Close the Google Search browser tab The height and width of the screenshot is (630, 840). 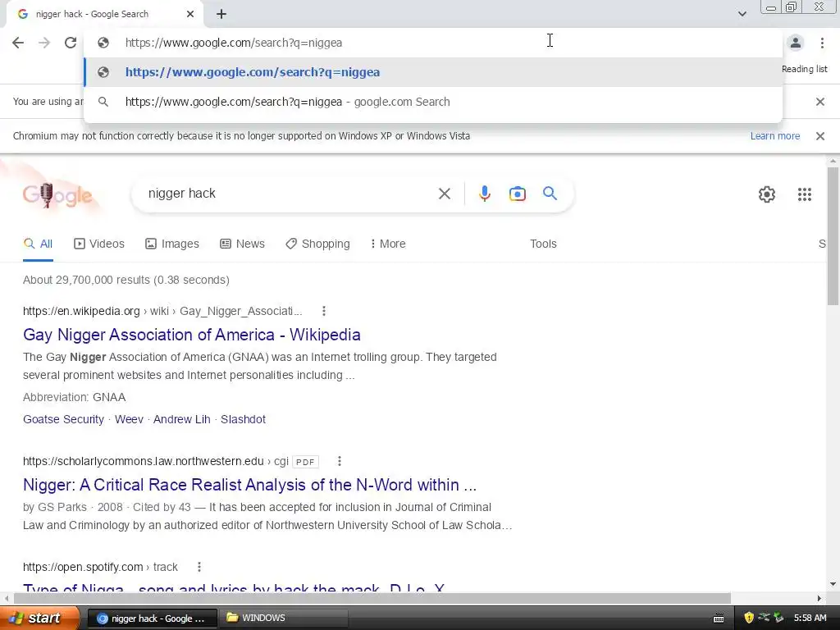(190, 14)
